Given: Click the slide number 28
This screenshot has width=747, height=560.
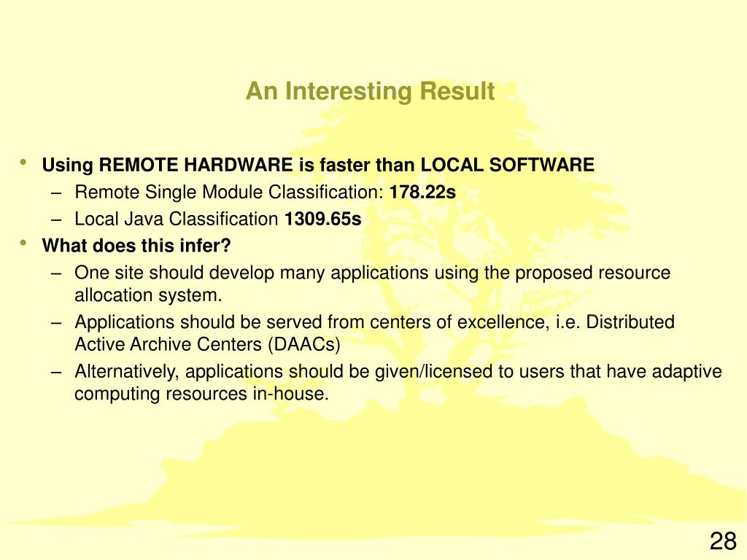Looking at the screenshot, I should coord(723,542).
